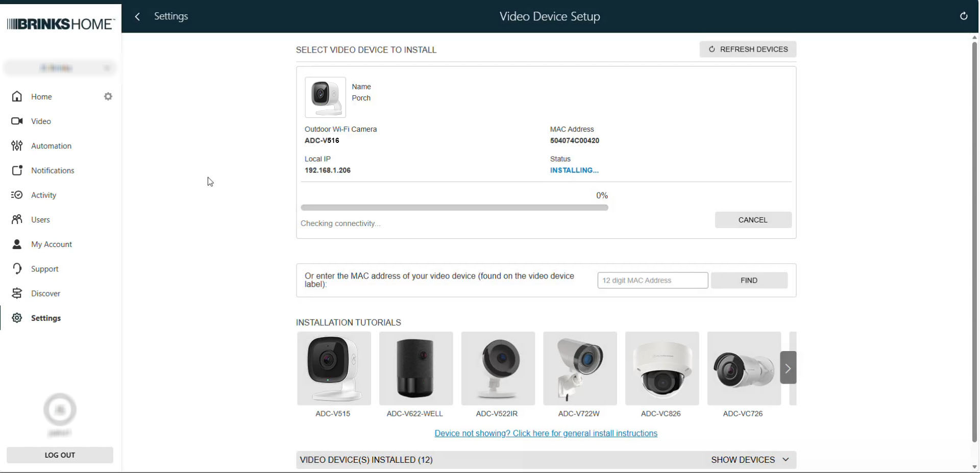Open the ADC-V515 tutorial thumbnail
Viewport: 980px width, 473px height.
click(x=334, y=368)
